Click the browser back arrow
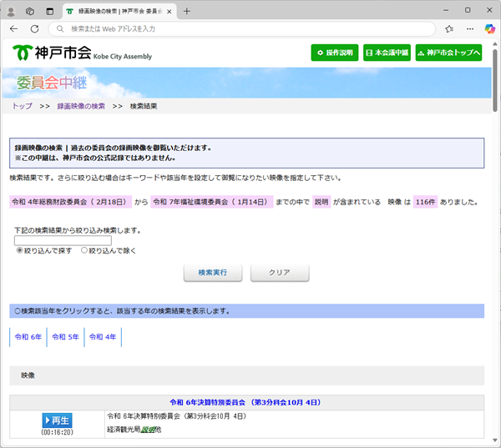Screen dimensions: 501x448 pyautogui.click(x=13, y=28)
